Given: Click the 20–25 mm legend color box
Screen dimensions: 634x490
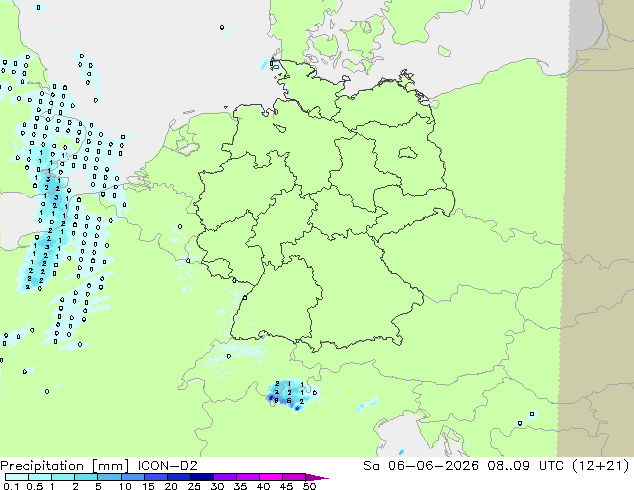Looking at the screenshot, I should point(178,477).
